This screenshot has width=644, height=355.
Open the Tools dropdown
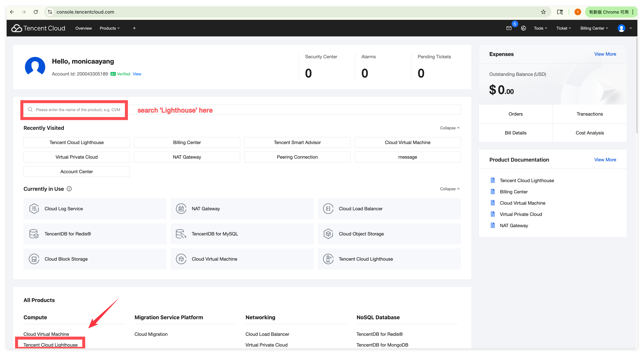pyautogui.click(x=540, y=28)
